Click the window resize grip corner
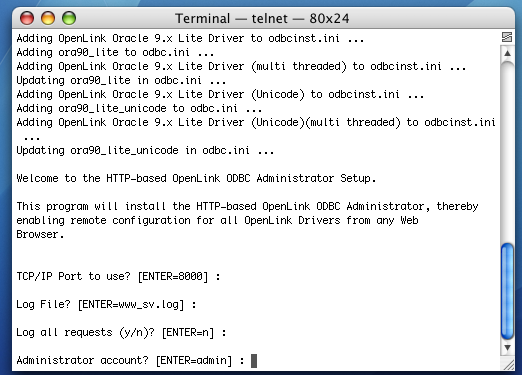Screen dimensions: 522x375 (x=508, y=365)
